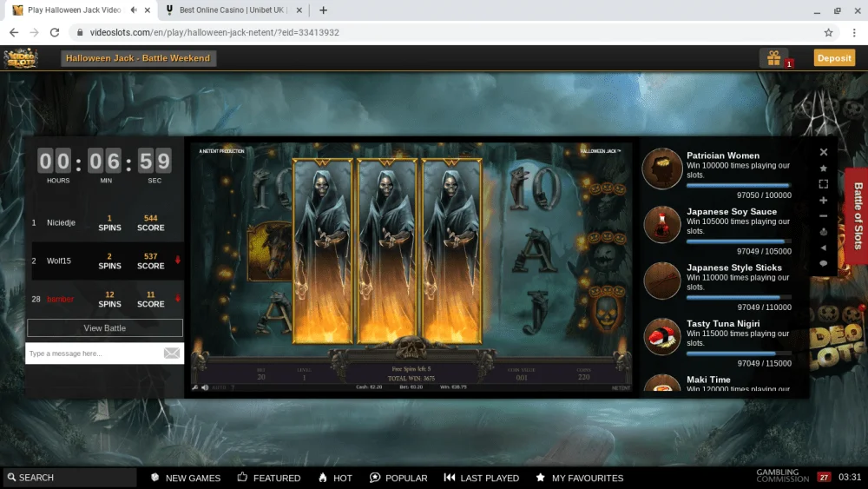Close the game side panel
The height and width of the screenshot is (489, 868).
(x=824, y=152)
